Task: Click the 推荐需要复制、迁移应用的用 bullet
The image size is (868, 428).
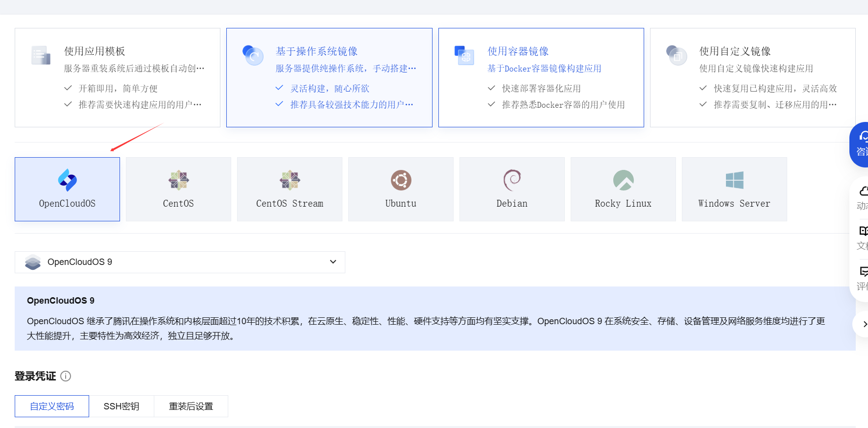Action: pyautogui.click(x=775, y=105)
